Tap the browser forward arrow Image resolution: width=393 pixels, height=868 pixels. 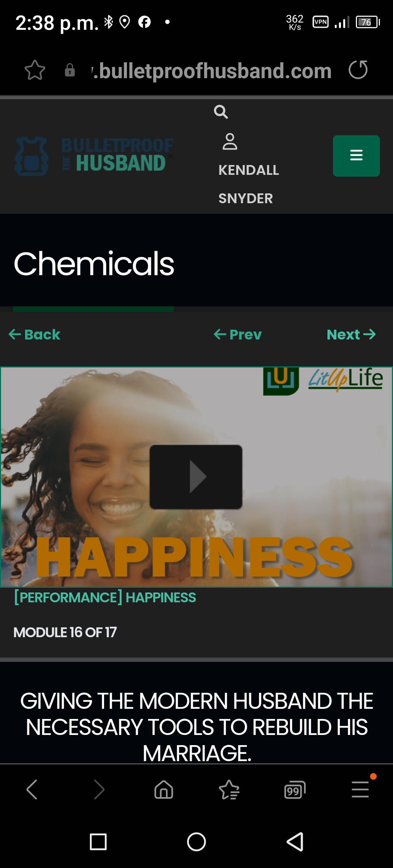[x=99, y=789]
